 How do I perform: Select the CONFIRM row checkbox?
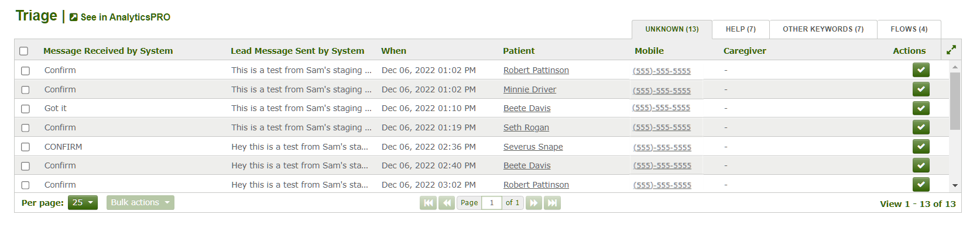point(25,147)
